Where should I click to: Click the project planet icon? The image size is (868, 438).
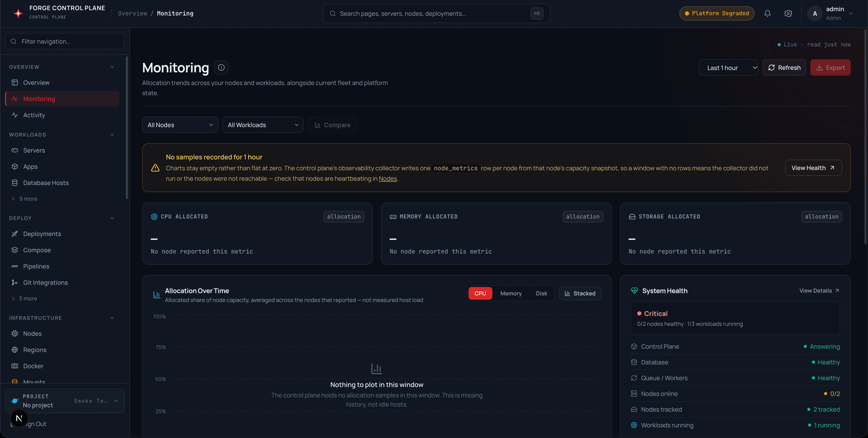[14, 401]
